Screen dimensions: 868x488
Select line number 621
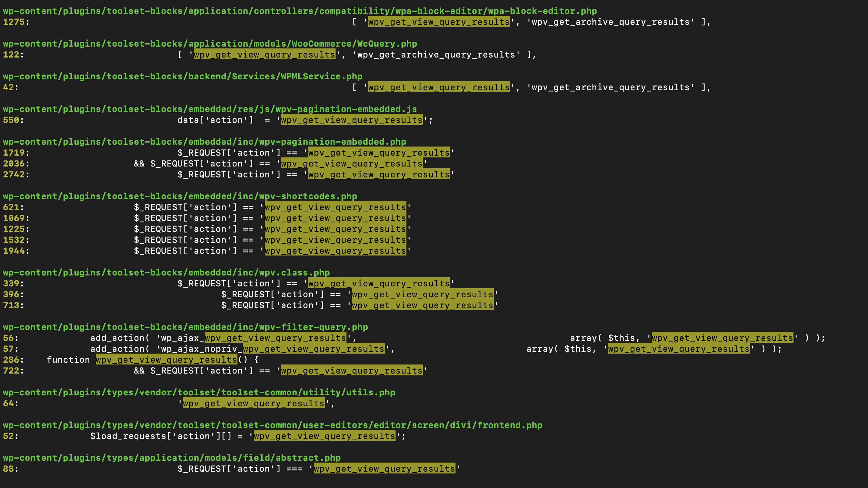[x=11, y=207]
